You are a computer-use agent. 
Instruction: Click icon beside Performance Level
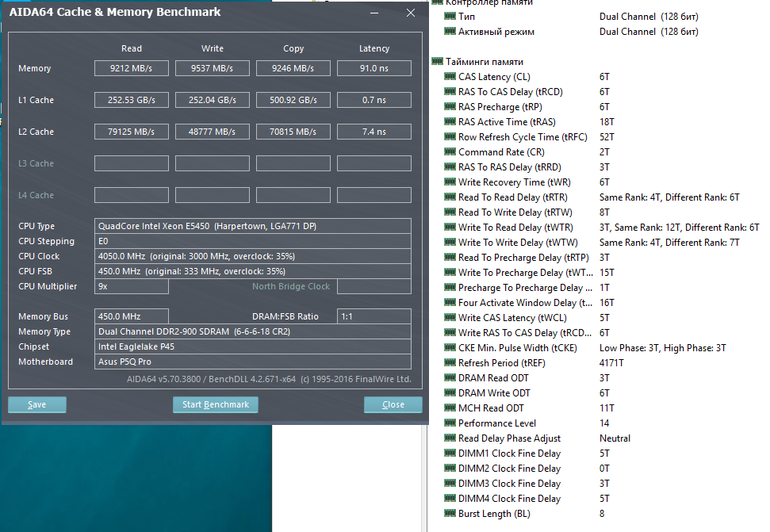(x=450, y=423)
